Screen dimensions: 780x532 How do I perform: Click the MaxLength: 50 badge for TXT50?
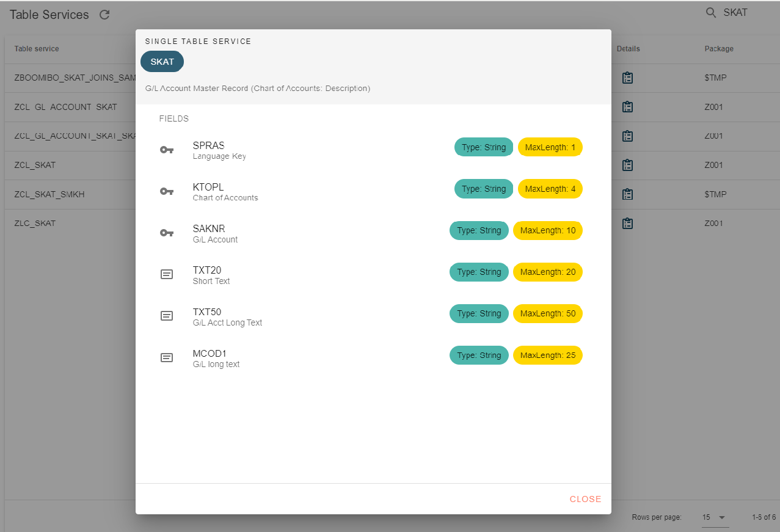[547, 313]
